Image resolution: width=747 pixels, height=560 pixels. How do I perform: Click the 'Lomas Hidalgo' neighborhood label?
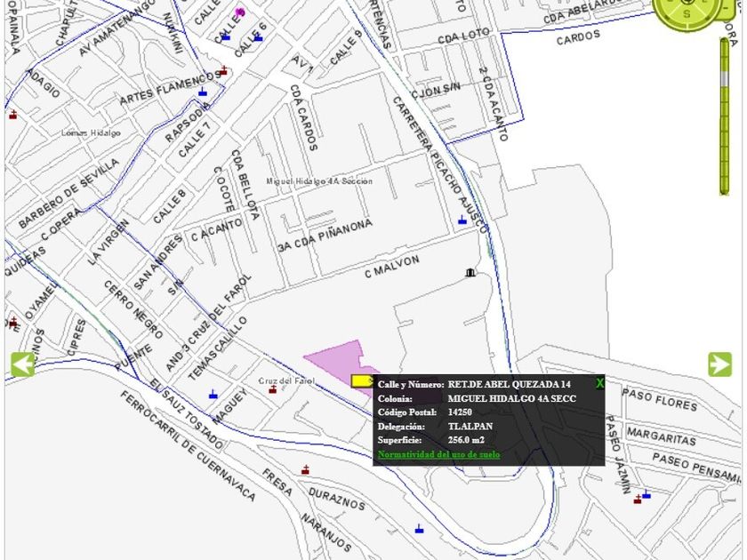click(91, 132)
